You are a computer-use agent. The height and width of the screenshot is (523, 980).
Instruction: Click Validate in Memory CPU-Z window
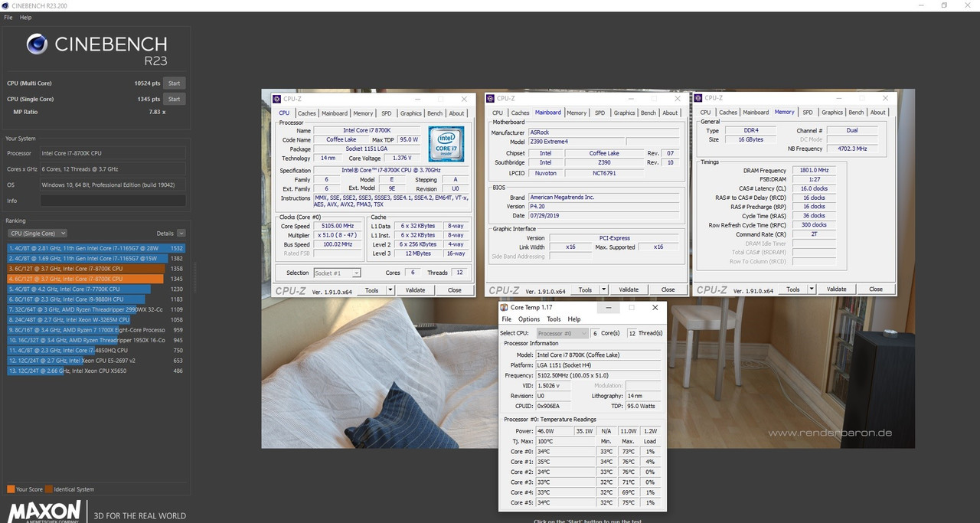pos(837,289)
